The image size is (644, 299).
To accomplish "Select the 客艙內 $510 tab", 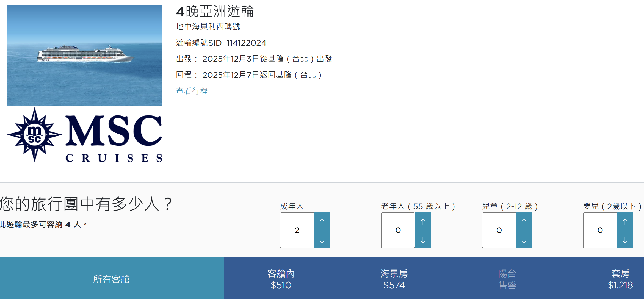I will point(281,279).
